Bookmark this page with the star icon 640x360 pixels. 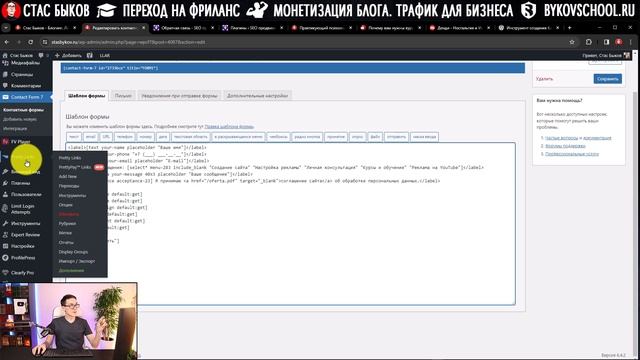coord(572,42)
